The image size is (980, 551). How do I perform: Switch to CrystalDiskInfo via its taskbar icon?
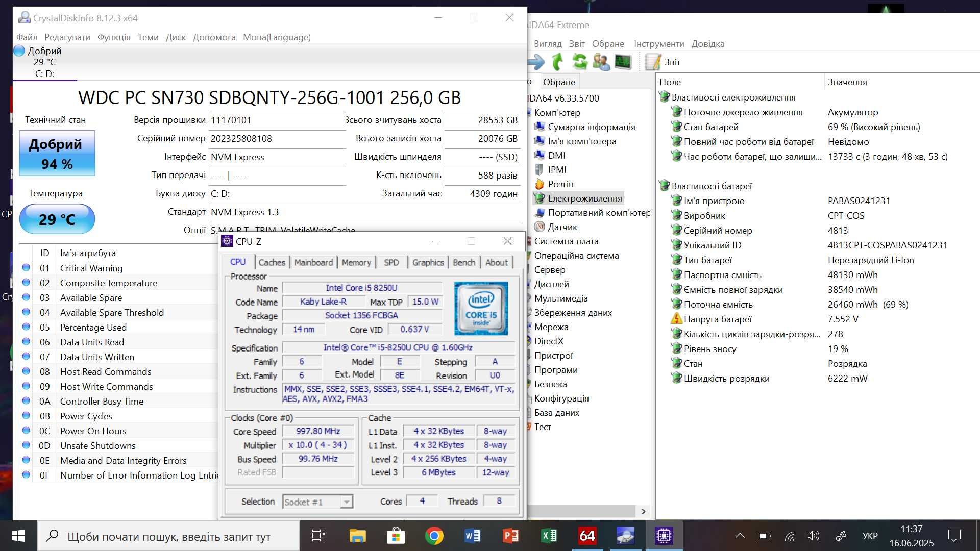(x=625, y=536)
